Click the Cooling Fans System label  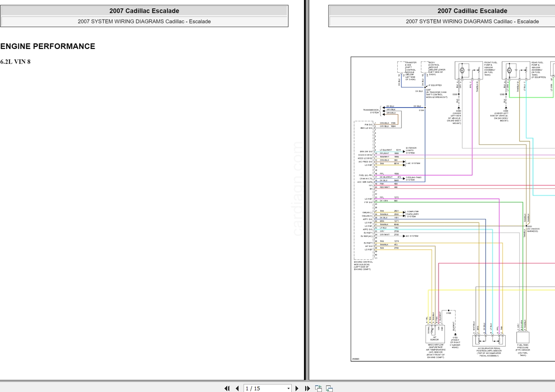(x=414, y=179)
